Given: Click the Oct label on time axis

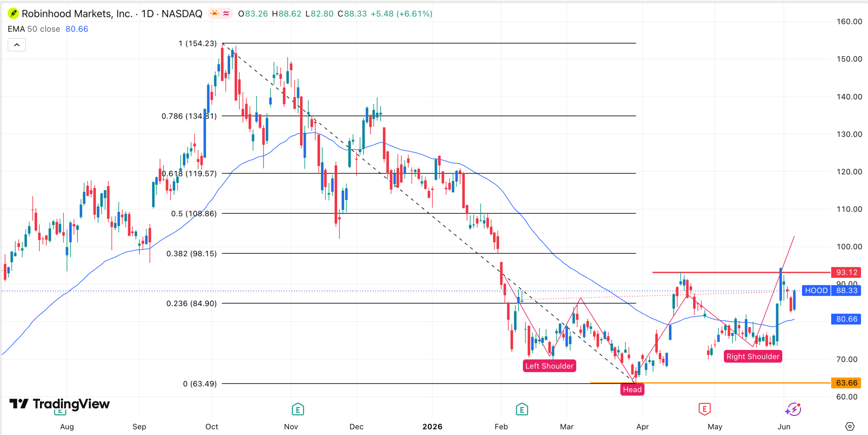Looking at the screenshot, I should click(x=212, y=427).
